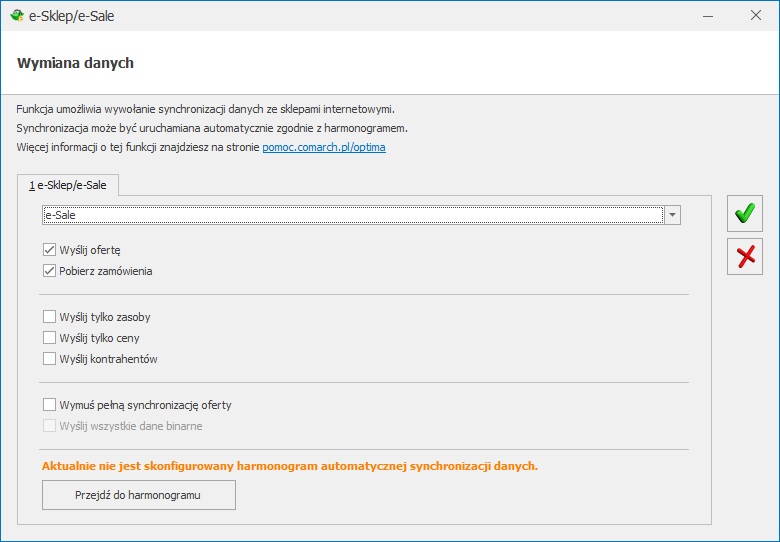Uncheck the Pobierz zamówienia checkbox
Viewport: 780px width, 542px height.
coord(49,271)
